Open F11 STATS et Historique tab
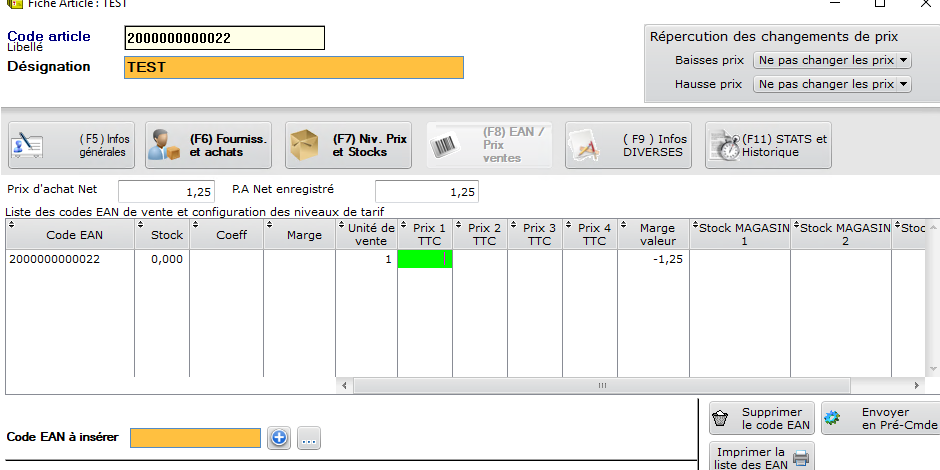This screenshot has width=940, height=470. pos(768,146)
